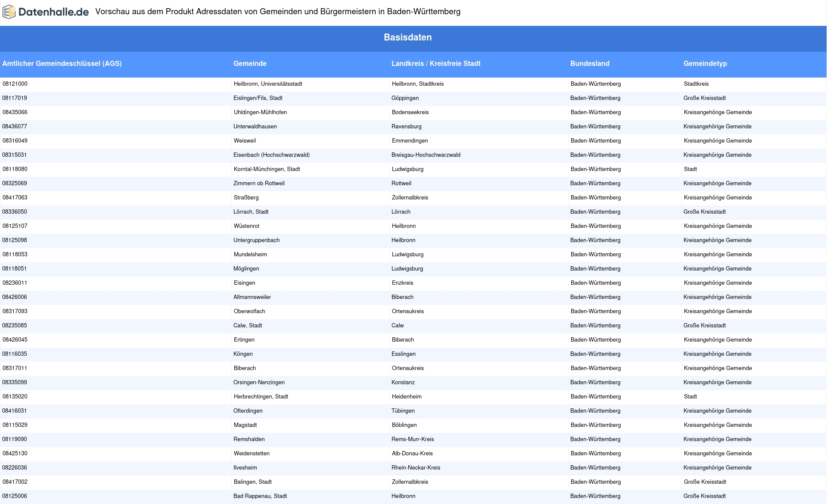This screenshot has height=504, width=827.
Task: Click Lörrach, Stadt in Gemeinde column
Action: point(251,212)
